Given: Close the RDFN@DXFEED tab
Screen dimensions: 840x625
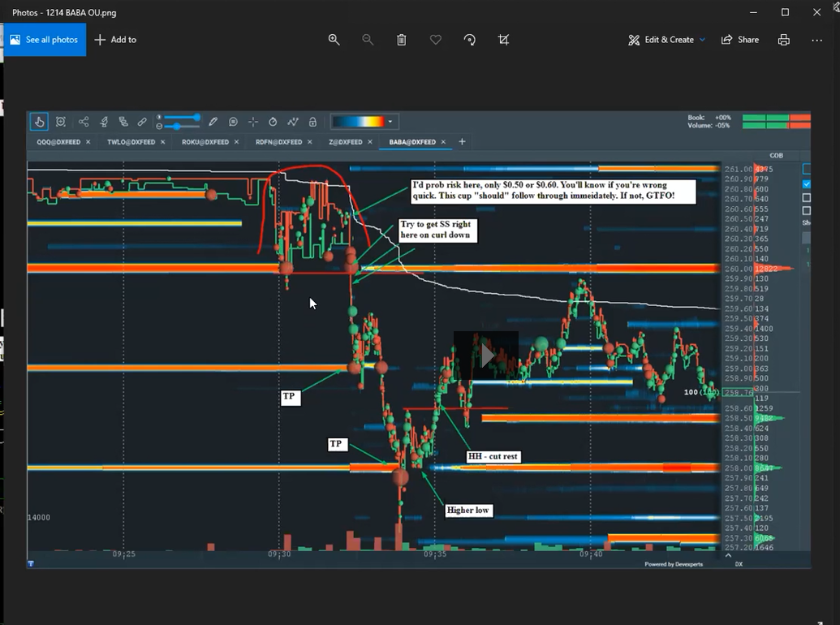Looking at the screenshot, I should pos(310,142).
